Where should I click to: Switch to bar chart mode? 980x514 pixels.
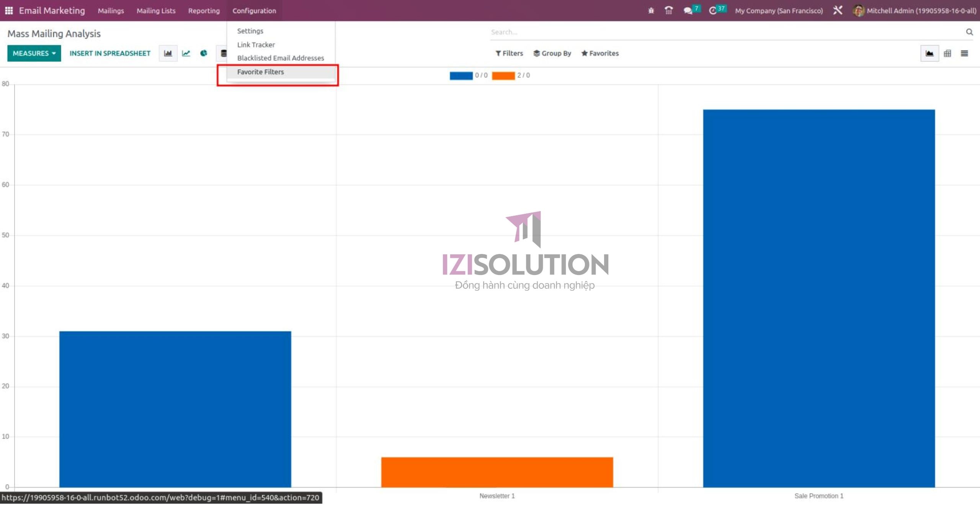click(x=168, y=54)
